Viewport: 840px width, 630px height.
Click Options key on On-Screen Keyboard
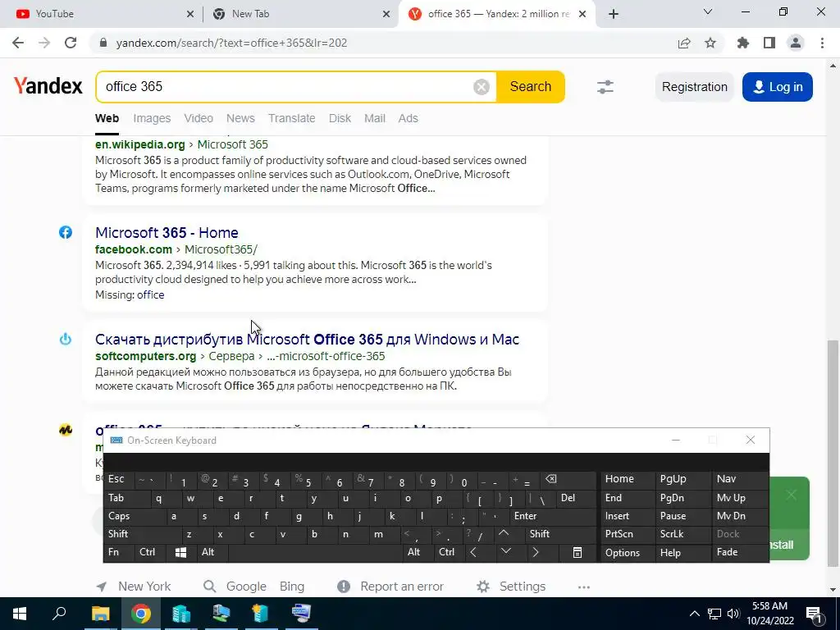point(627,552)
